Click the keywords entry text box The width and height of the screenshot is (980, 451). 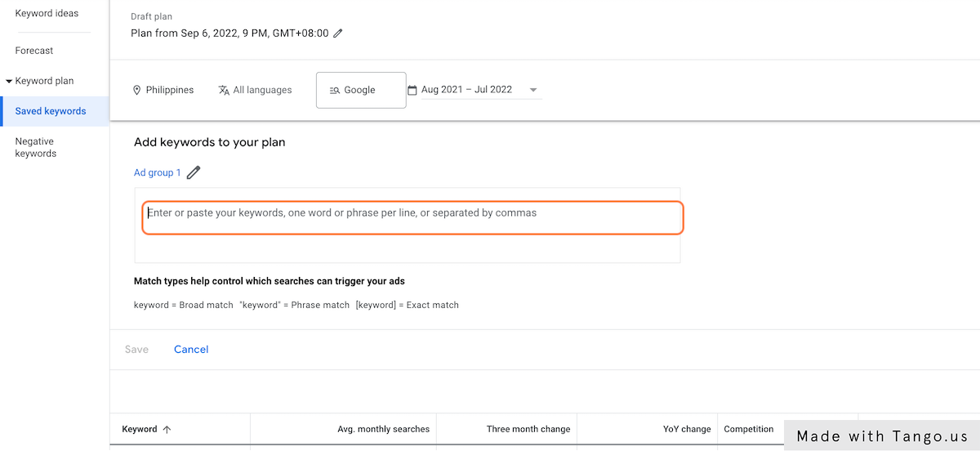pos(412,218)
